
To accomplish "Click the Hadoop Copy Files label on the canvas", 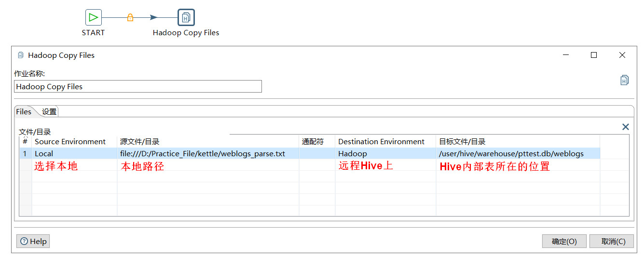I will (186, 33).
